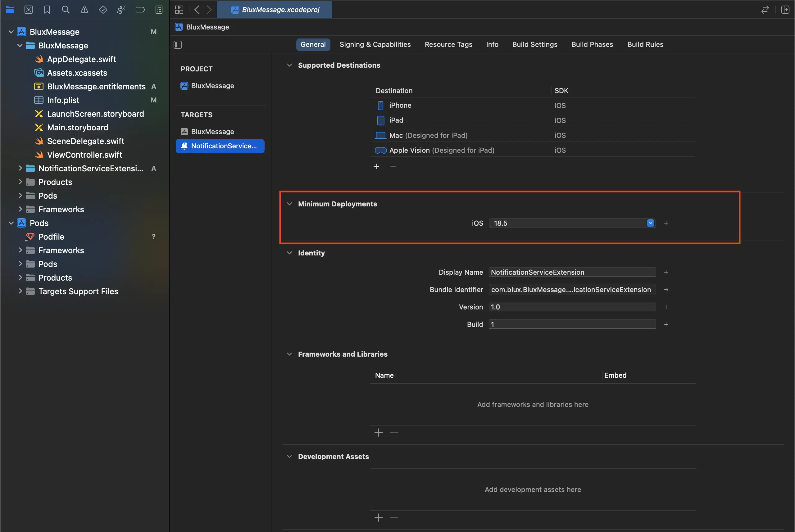Expand the NotificationServiceExtension folder
The width and height of the screenshot is (795, 532).
(x=20, y=168)
